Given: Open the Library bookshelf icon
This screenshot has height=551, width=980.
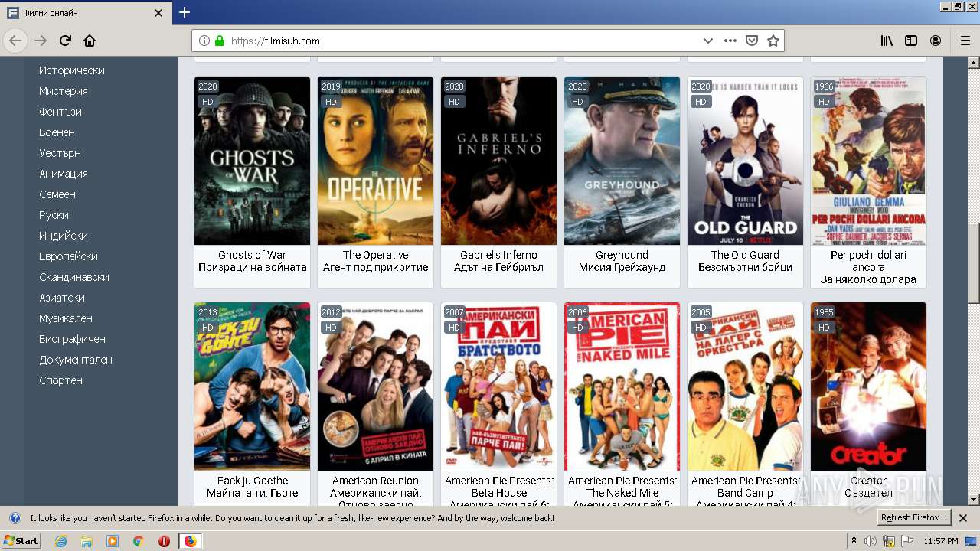Looking at the screenshot, I should [x=887, y=41].
